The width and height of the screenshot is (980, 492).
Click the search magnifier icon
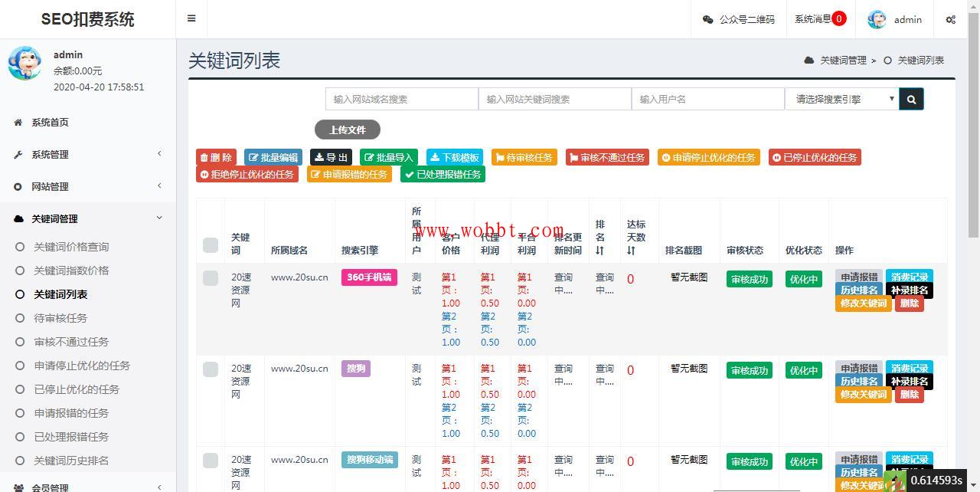click(910, 99)
